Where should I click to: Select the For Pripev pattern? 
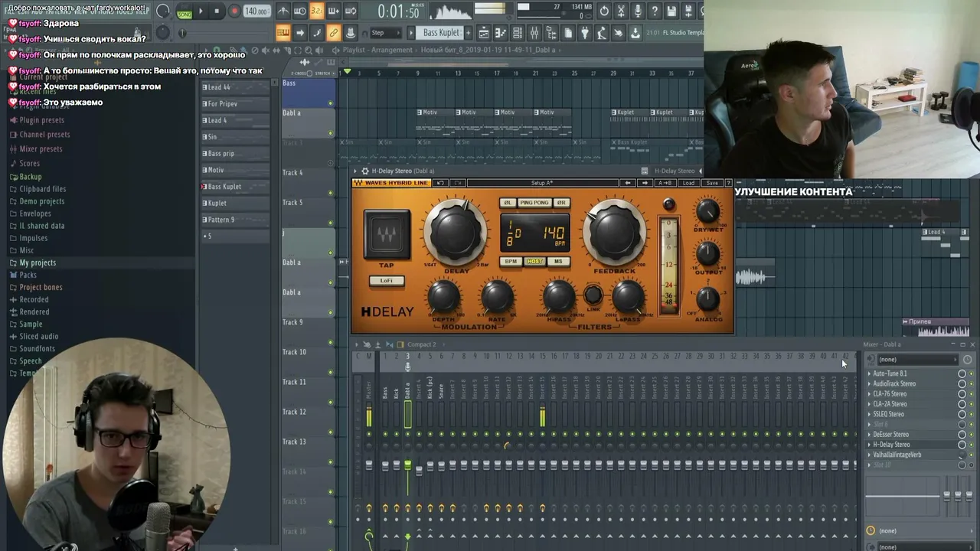tap(235, 104)
